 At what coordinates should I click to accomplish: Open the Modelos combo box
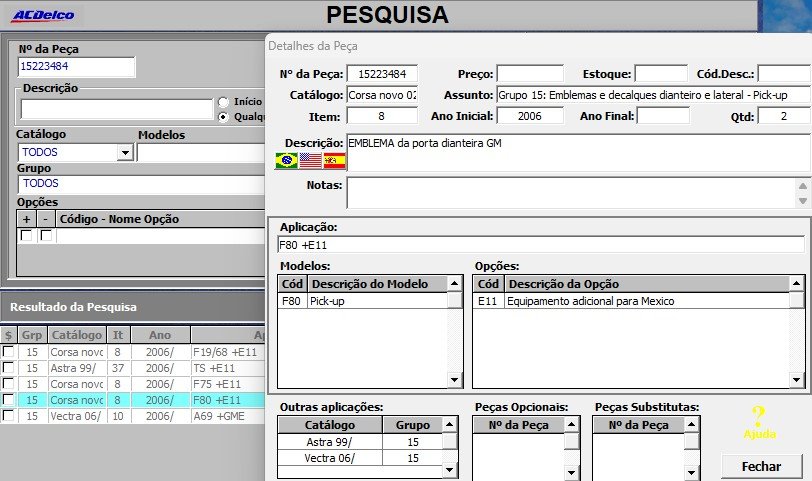pos(201,153)
